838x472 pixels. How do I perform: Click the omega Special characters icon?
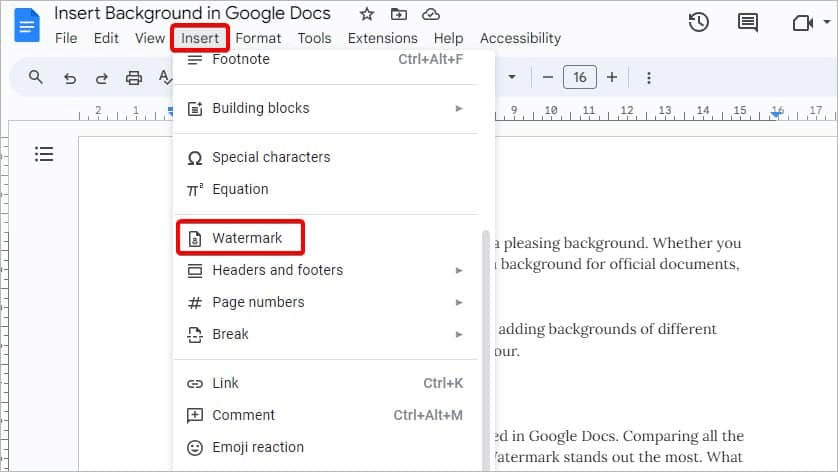pos(195,158)
